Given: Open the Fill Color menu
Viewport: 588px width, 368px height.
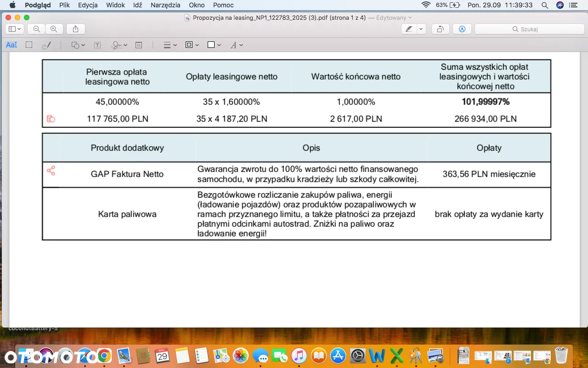Looking at the screenshot, I should click(214, 45).
